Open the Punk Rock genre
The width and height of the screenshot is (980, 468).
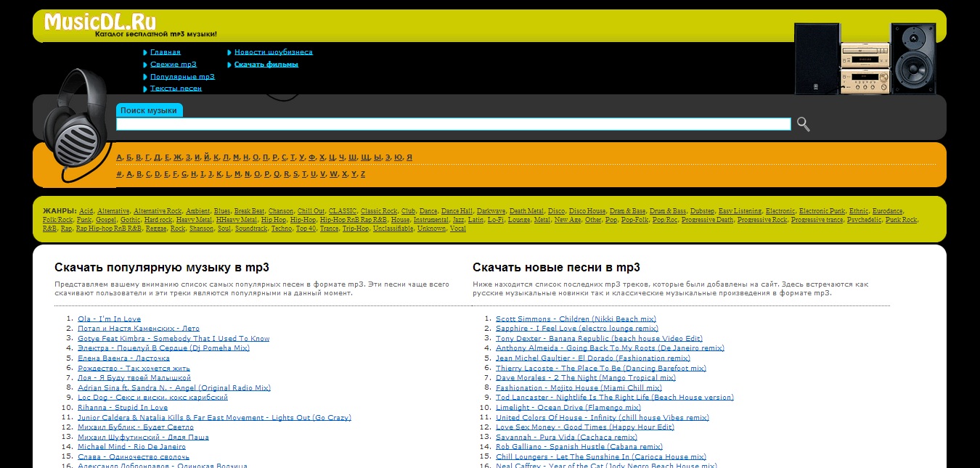(901, 219)
